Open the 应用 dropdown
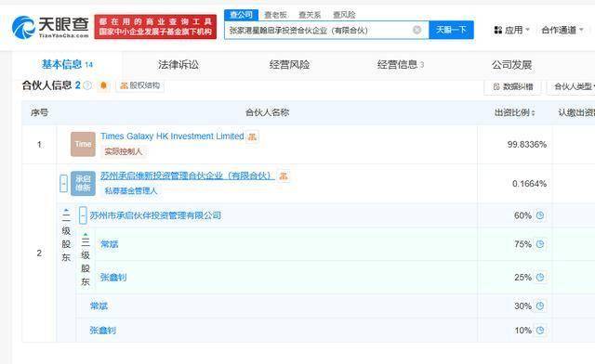Viewport: 595px width, 364px height. tap(512, 30)
